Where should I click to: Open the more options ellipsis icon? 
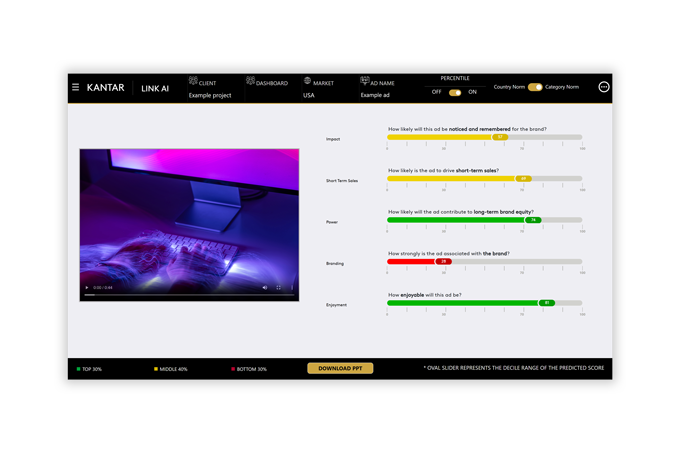coord(604,87)
